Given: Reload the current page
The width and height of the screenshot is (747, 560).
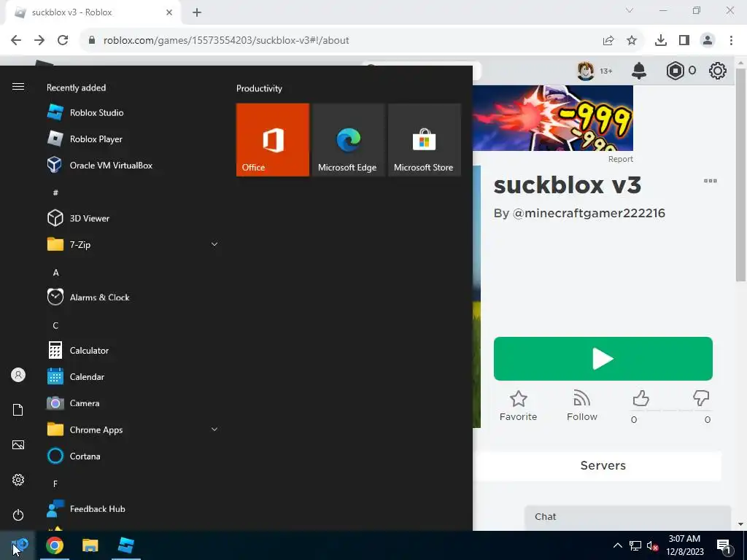Looking at the screenshot, I should click(63, 41).
